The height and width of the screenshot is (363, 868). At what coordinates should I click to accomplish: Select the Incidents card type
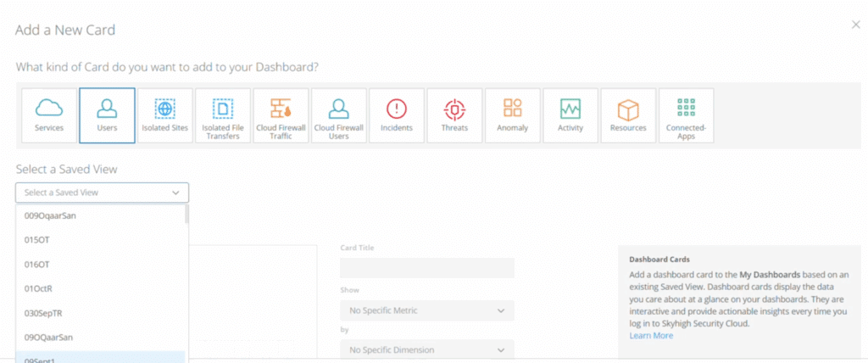coord(396,115)
